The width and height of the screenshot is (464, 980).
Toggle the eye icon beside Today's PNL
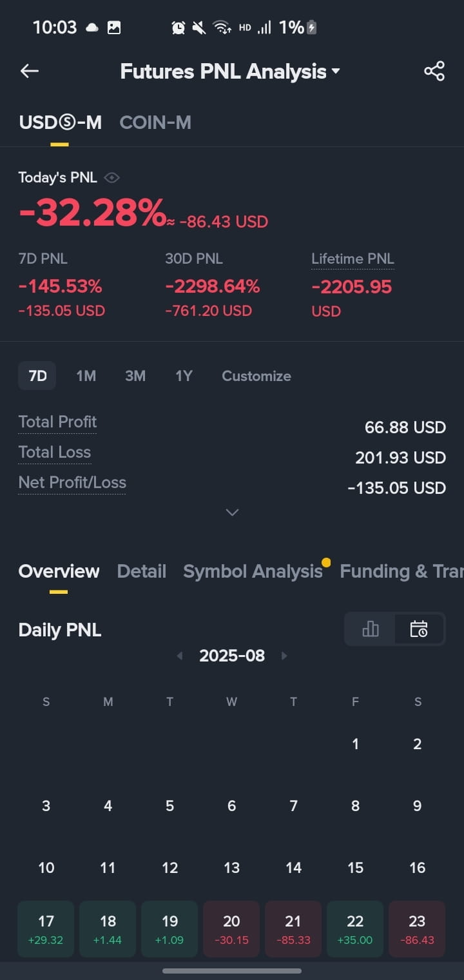tap(111, 178)
